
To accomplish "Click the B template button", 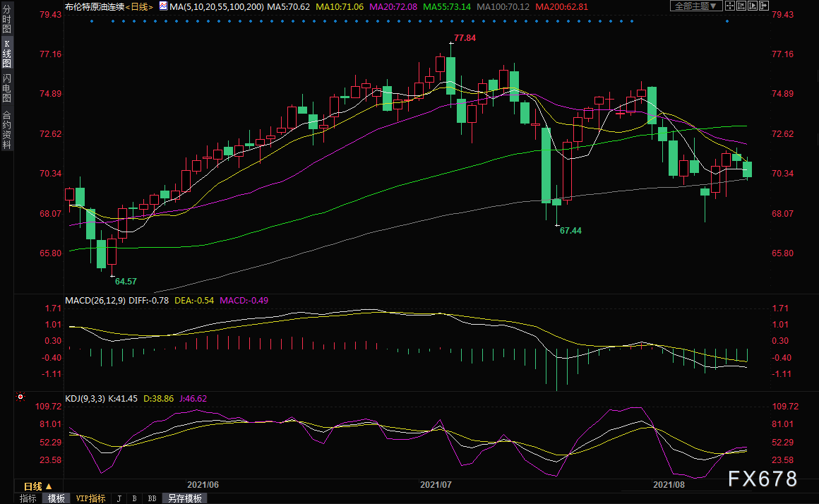I will pyautogui.click(x=134, y=499).
